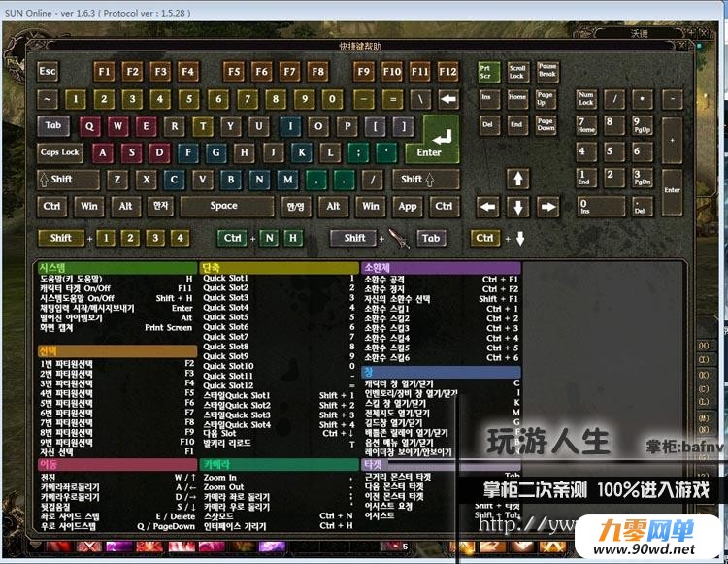Click the '근거리 몬스터 타겟' row
The height and width of the screenshot is (564, 728).
coord(442,477)
